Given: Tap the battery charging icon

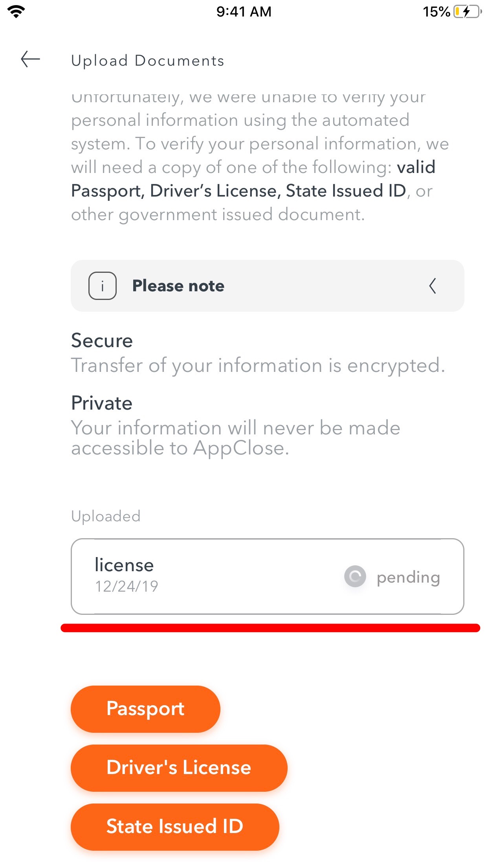Looking at the screenshot, I should 468,11.
